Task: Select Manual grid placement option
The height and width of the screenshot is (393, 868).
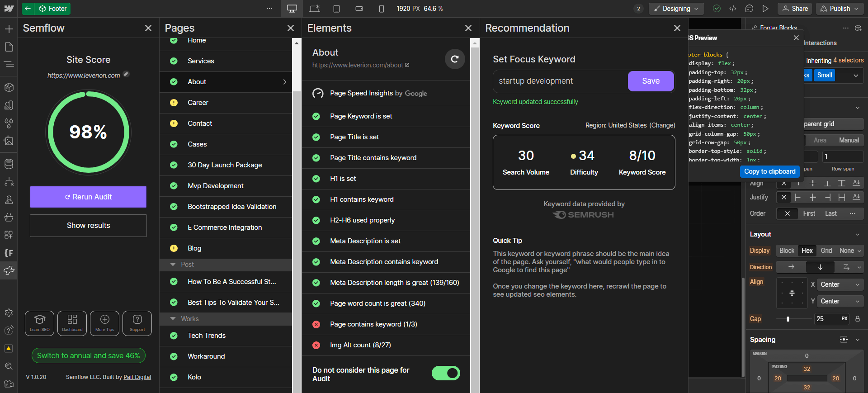Action: tap(849, 140)
